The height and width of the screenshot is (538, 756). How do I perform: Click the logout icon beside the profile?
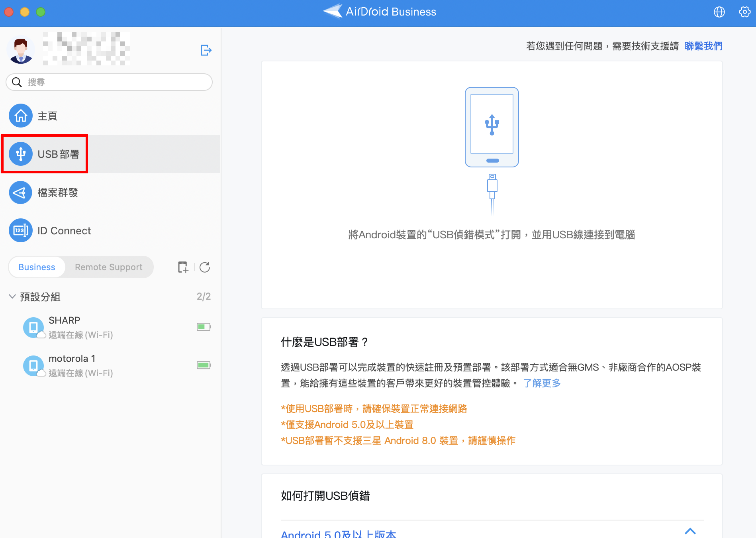(206, 50)
